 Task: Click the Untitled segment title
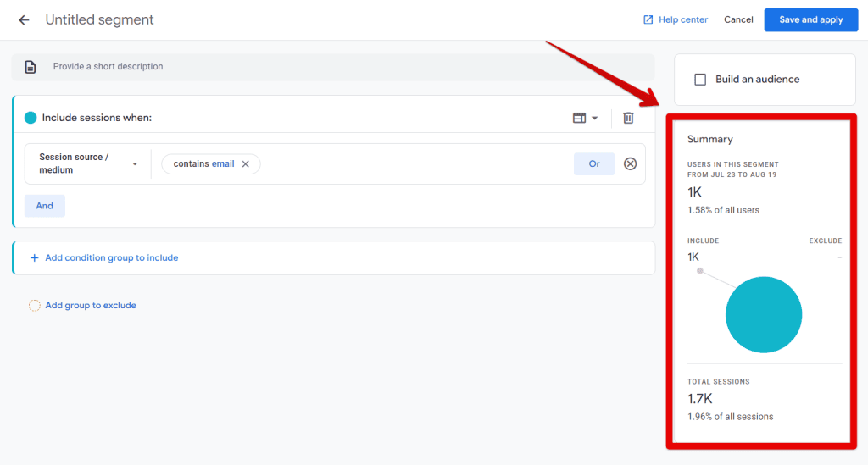click(100, 19)
